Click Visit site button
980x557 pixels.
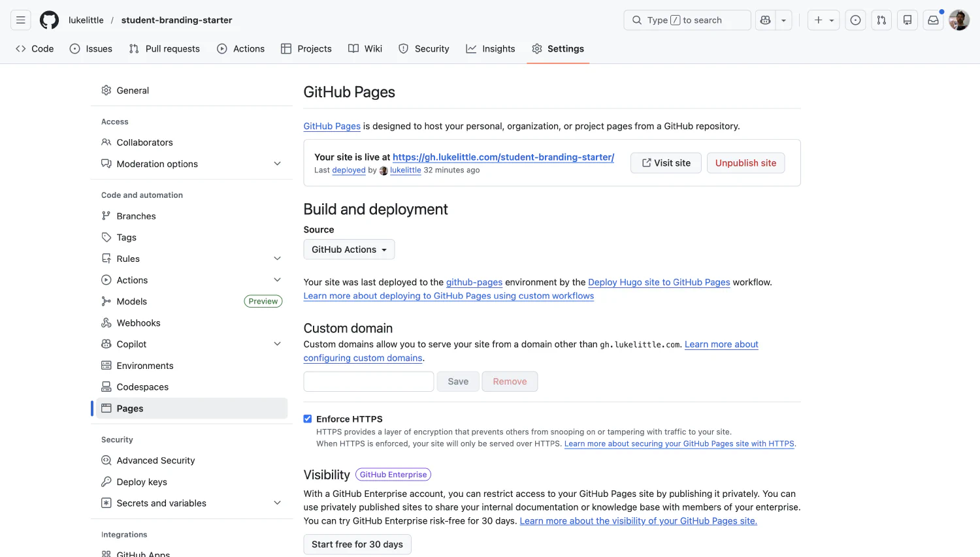click(666, 163)
